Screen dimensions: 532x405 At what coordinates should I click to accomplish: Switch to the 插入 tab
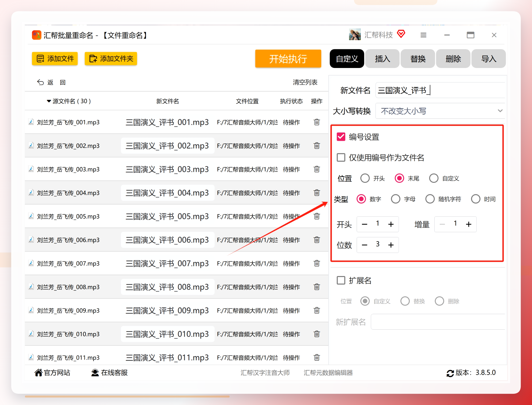click(x=382, y=59)
